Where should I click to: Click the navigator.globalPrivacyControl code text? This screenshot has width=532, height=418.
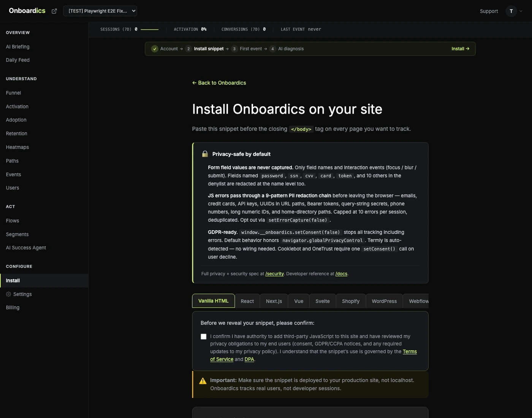(322, 241)
